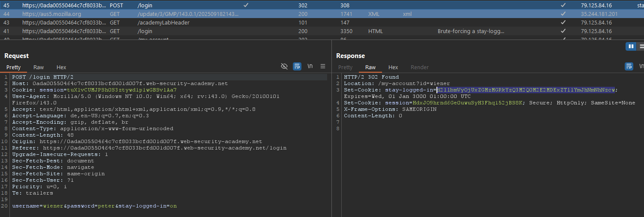644x217 pixels.
Task: Open the Request panel hamburger options menu
Action: pyautogui.click(x=323, y=66)
